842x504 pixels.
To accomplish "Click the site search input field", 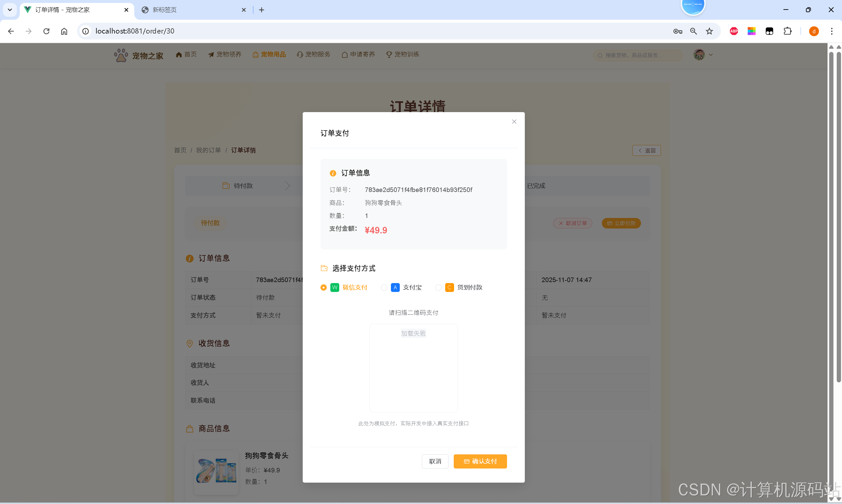I will point(638,55).
